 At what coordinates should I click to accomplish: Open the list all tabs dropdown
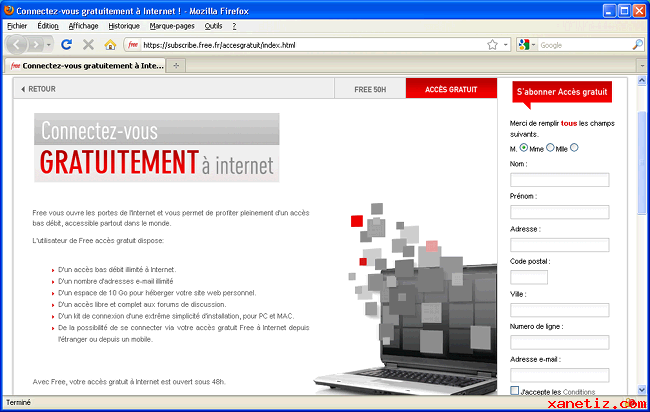(642, 65)
